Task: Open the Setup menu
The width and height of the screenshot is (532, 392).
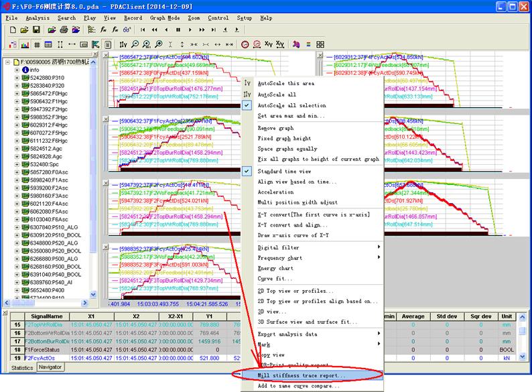Action: (x=245, y=18)
